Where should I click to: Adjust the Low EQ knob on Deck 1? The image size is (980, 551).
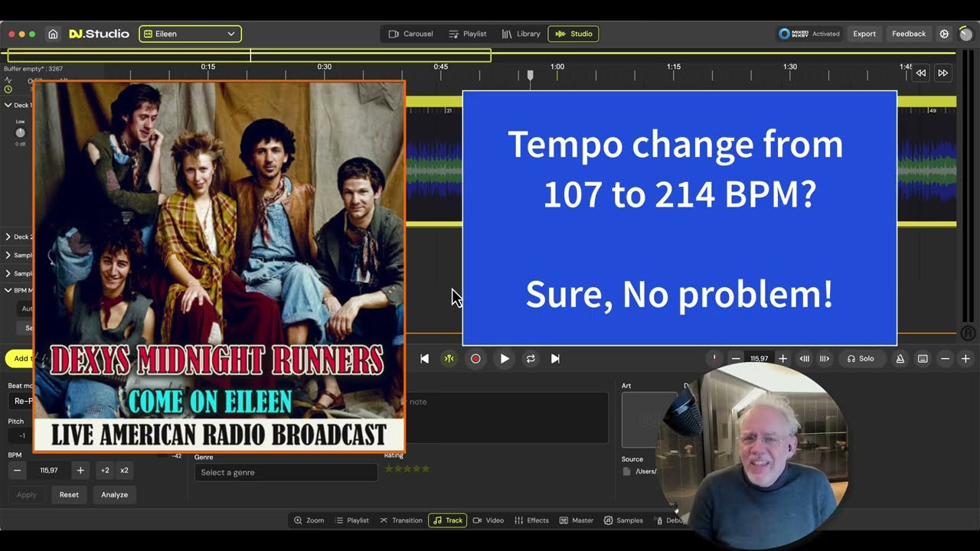coord(20,132)
